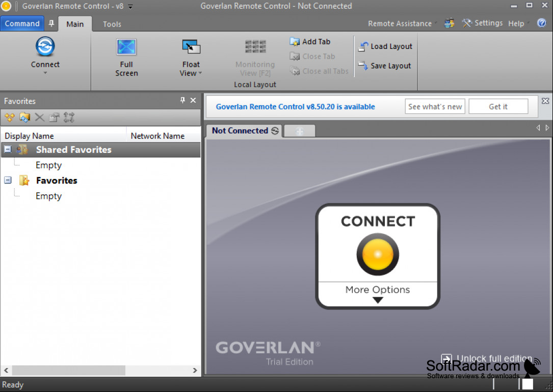Switch to the Tools ribbon tab
Screen dimensions: 553x392
click(112, 24)
